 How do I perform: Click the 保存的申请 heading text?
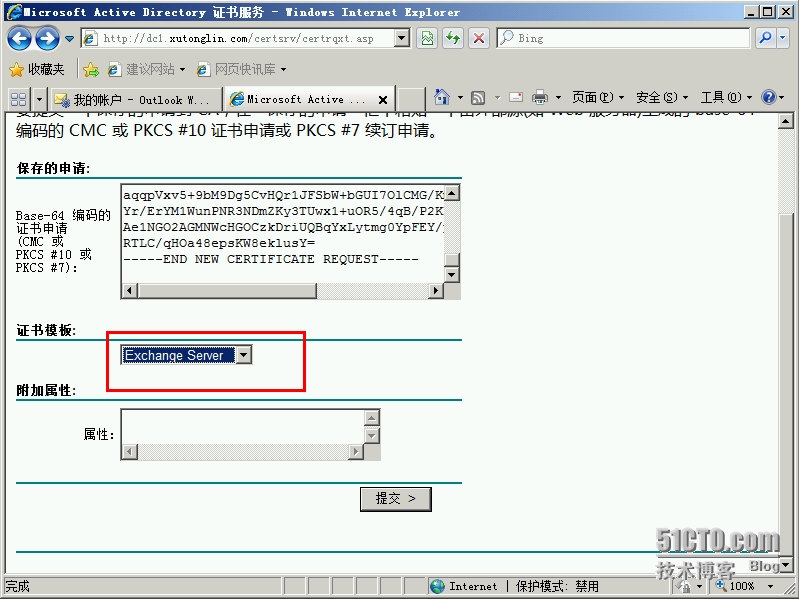pos(53,169)
